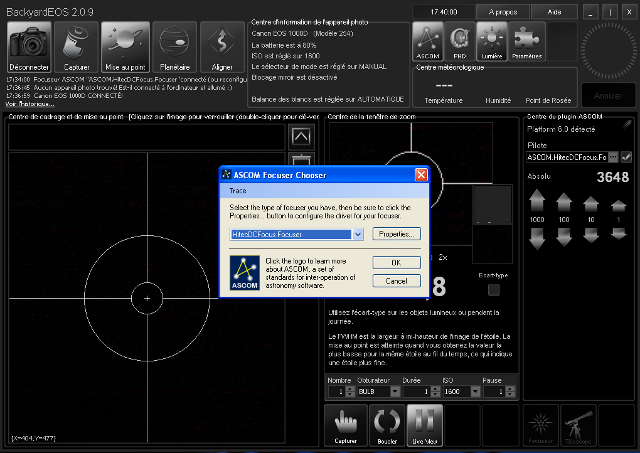Click the up-arrow icon beside the histogram box
Viewport: 640px width, 453px height.
click(301, 136)
